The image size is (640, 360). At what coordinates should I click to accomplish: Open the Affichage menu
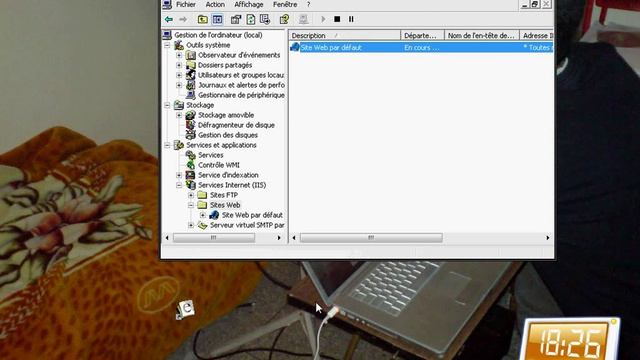pyautogui.click(x=249, y=4)
